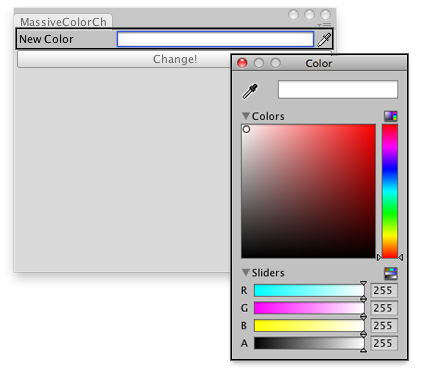Click the circular picker handle in color square
Viewport: 425px width, 369px height.
coord(246,129)
